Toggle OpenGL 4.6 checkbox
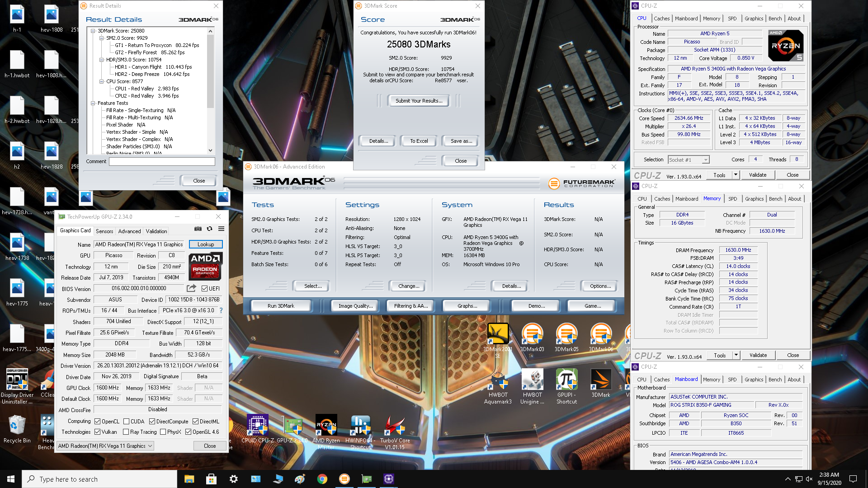Screen dimensions: 868x488 188,432
